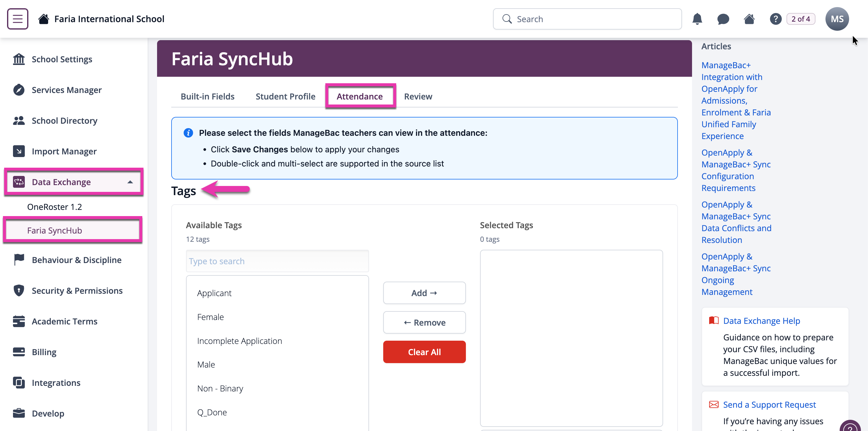Image resolution: width=868 pixels, height=431 pixels.
Task: Click the Import Manager arrow icon
Action: click(19, 151)
